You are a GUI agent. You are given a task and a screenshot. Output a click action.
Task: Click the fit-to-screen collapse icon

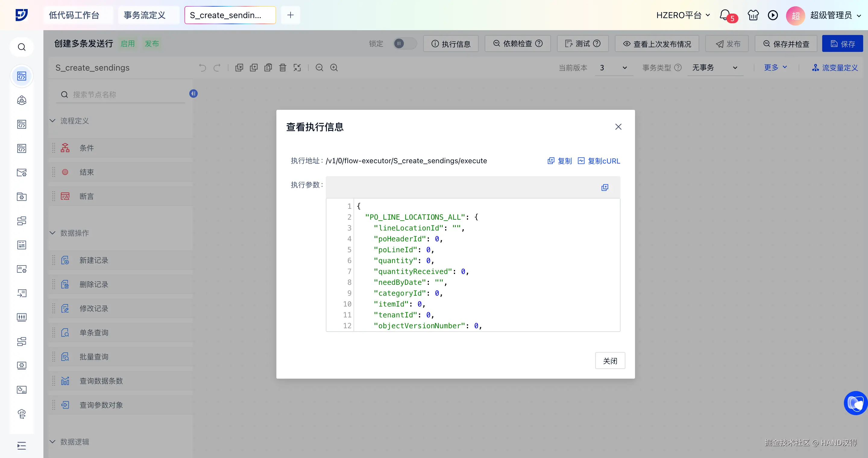tap(297, 68)
